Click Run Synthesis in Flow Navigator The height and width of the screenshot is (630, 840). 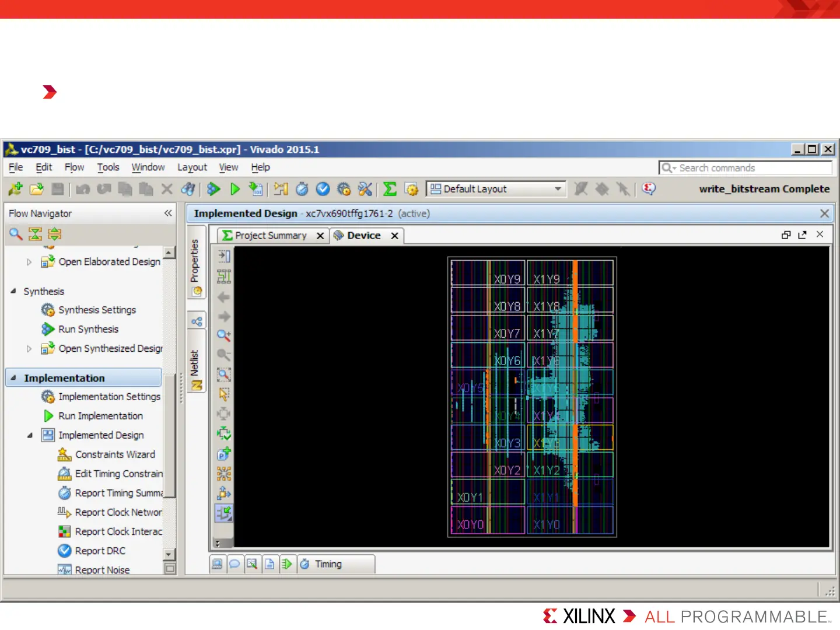pyautogui.click(x=88, y=330)
